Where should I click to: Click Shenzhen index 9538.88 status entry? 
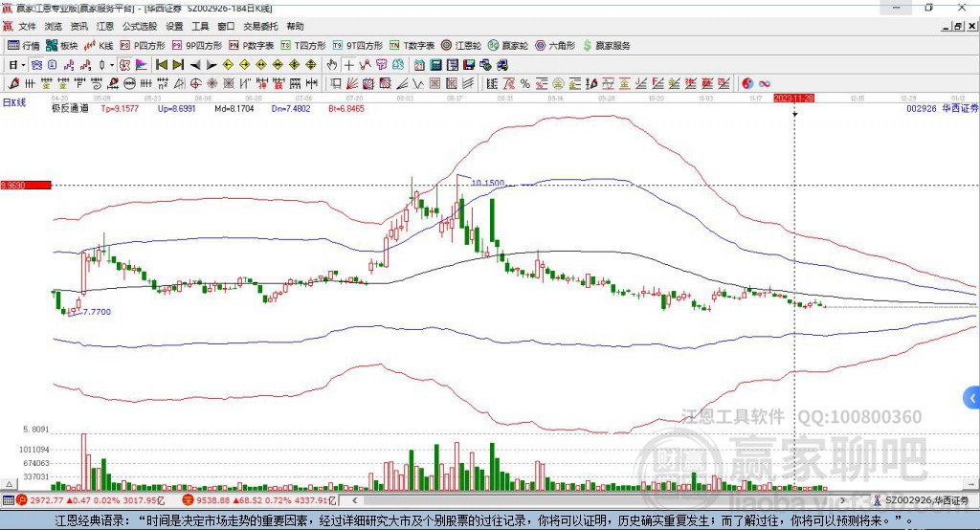pyautogui.click(x=259, y=500)
